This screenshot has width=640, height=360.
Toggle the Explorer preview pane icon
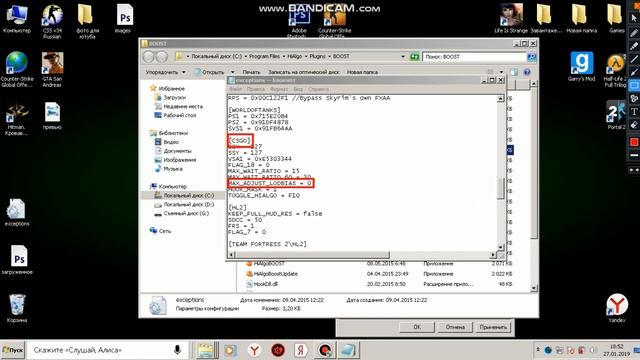(x=514, y=72)
